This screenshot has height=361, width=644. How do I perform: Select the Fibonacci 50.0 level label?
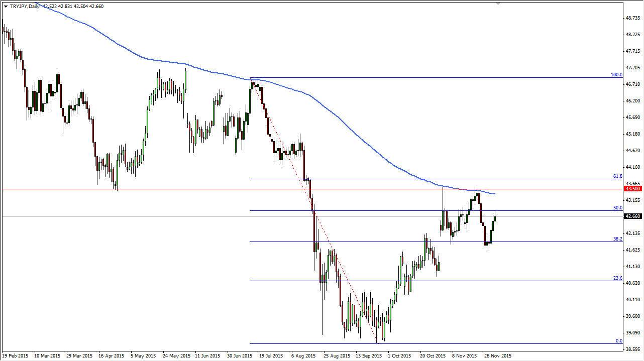pyautogui.click(x=618, y=208)
